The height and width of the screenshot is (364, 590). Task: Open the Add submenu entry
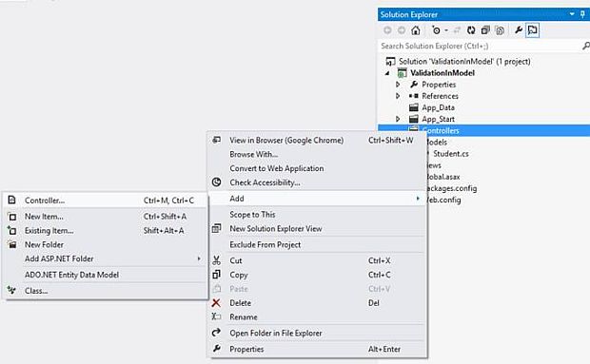pos(317,199)
